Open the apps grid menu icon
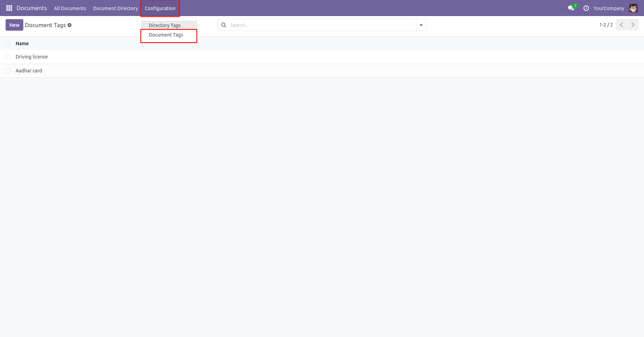644x337 pixels. [9, 8]
